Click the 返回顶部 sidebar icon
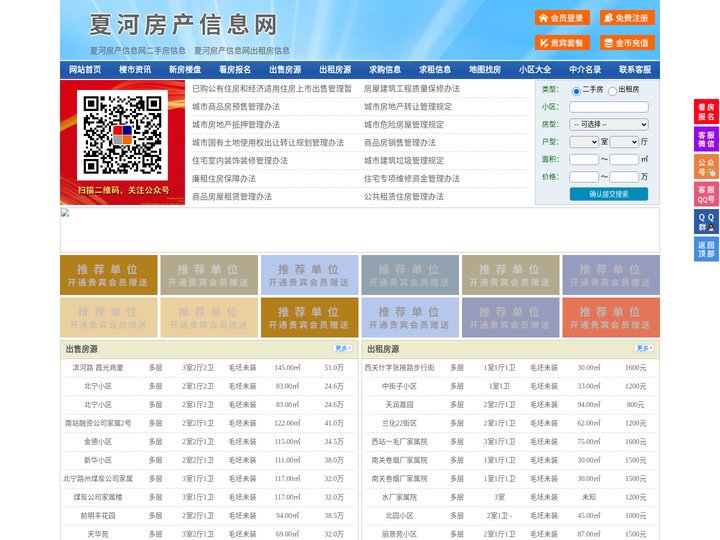The image size is (720, 540). (706, 249)
